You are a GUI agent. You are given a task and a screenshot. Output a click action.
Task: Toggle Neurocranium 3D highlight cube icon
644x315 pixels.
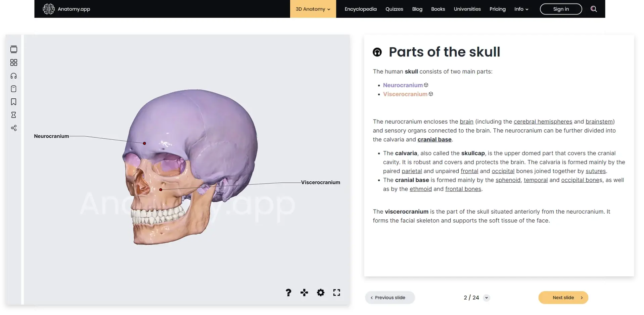tap(426, 85)
